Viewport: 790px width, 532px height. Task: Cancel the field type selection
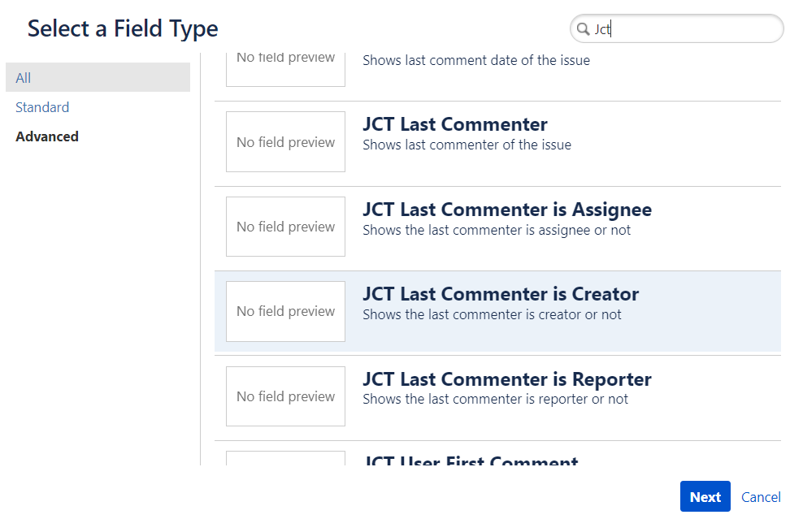coord(760,497)
